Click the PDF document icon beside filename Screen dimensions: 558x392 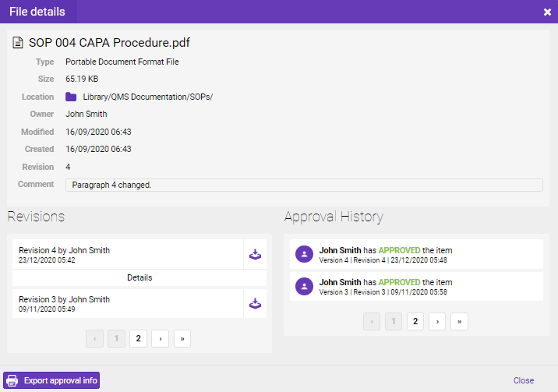point(17,43)
